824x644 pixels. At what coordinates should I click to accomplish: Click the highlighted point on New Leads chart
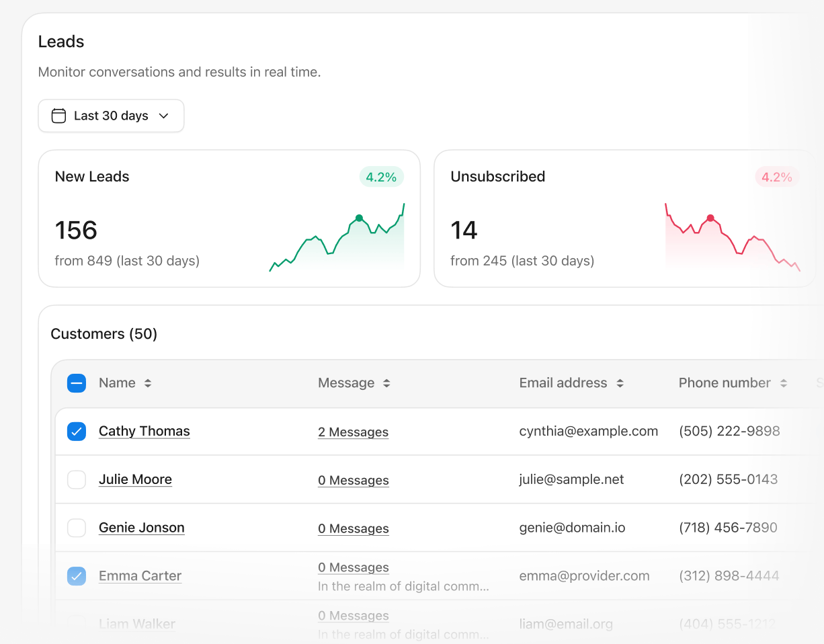pyautogui.click(x=359, y=218)
